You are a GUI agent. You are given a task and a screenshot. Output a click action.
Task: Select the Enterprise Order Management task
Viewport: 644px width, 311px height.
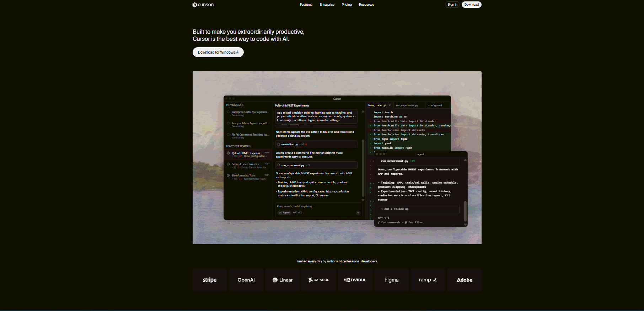(248, 113)
